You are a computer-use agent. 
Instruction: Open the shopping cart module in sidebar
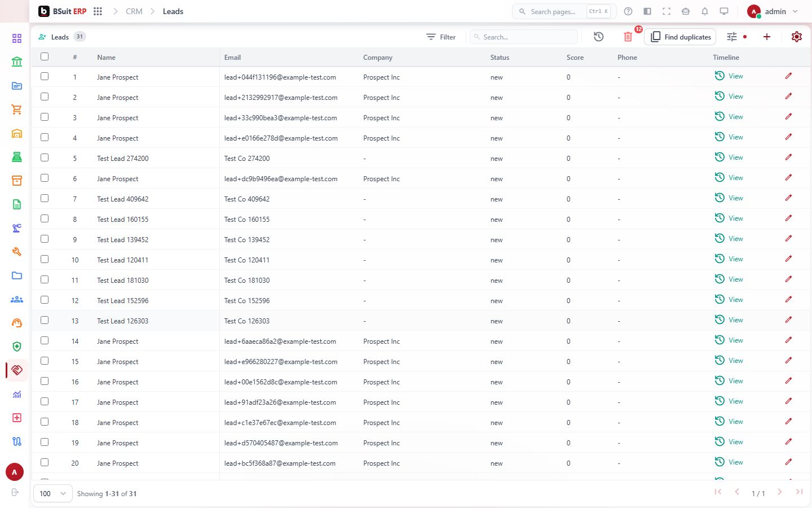(17, 110)
